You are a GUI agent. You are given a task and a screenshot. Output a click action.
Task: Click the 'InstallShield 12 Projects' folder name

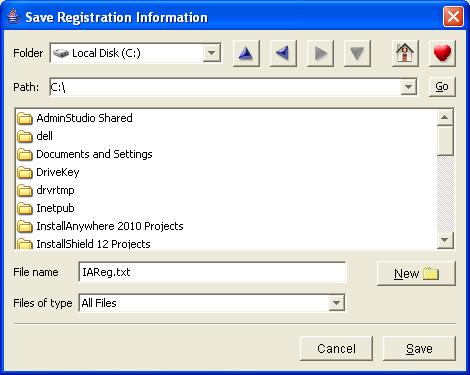[x=93, y=244]
